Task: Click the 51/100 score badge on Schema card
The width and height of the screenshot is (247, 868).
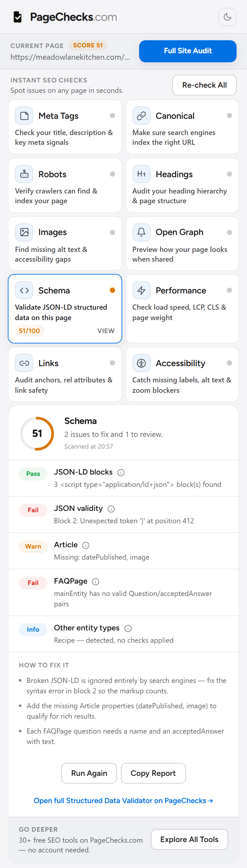Action: point(29,331)
